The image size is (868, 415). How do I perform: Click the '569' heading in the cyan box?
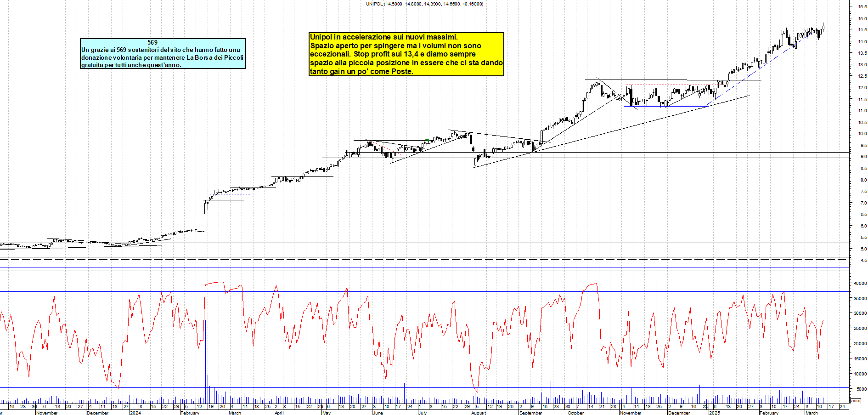(x=152, y=42)
